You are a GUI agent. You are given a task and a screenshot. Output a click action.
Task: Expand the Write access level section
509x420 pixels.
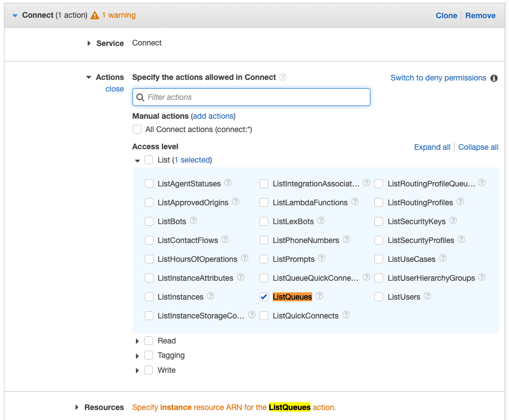[x=138, y=371]
